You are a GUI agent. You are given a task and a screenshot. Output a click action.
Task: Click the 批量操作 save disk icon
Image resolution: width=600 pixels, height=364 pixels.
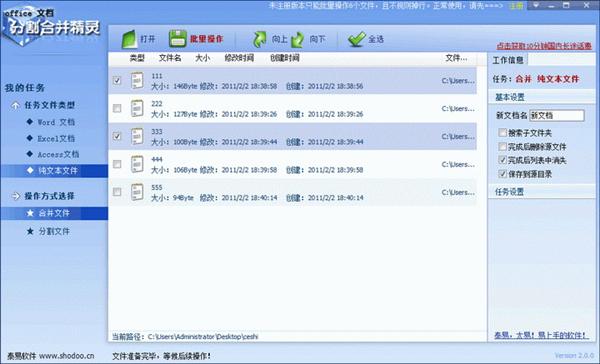point(178,39)
